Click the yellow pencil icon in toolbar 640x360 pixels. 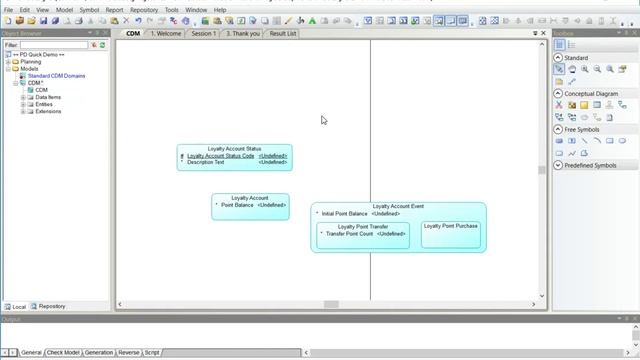[x=289, y=21]
